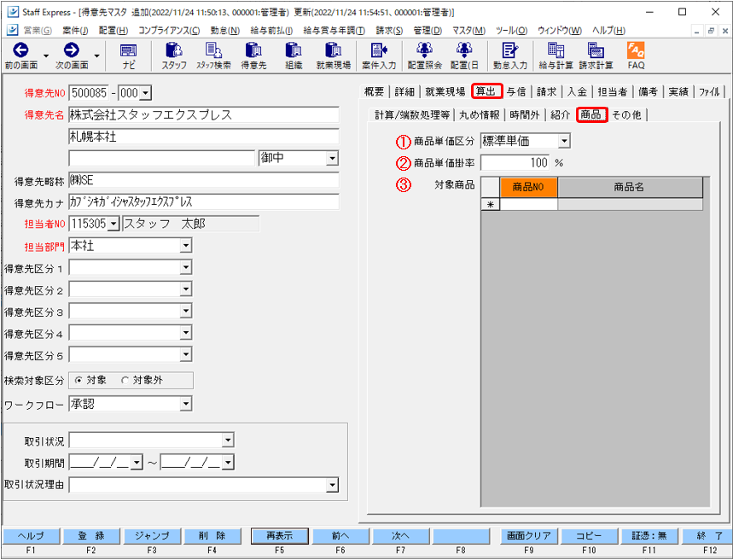Select the 対象外 radio button
The height and width of the screenshot is (560, 733).
coord(125,381)
